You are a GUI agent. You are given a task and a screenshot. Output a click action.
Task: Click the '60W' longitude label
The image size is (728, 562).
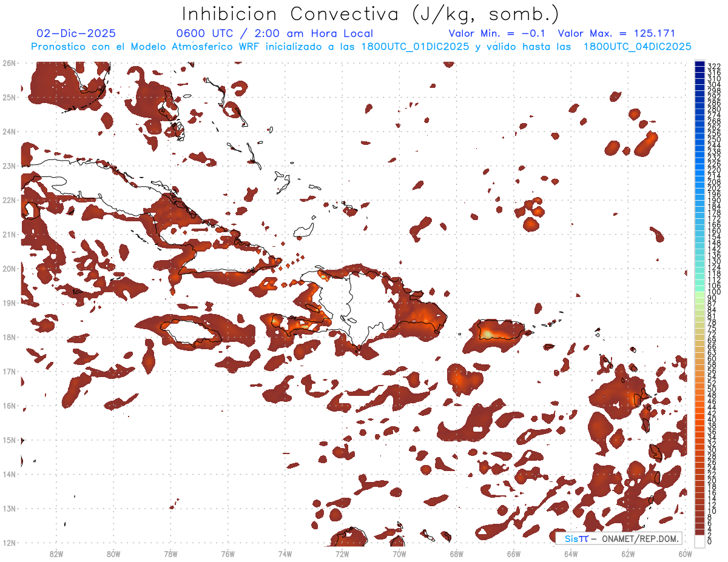tap(685, 554)
